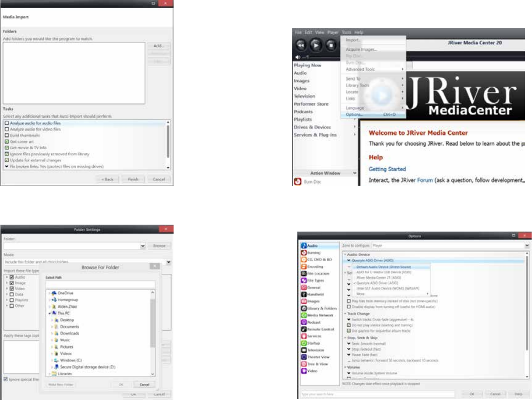Select Windows (C:) drive in folder tree
This screenshot has height=400, width=532.
click(x=69, y=360)
